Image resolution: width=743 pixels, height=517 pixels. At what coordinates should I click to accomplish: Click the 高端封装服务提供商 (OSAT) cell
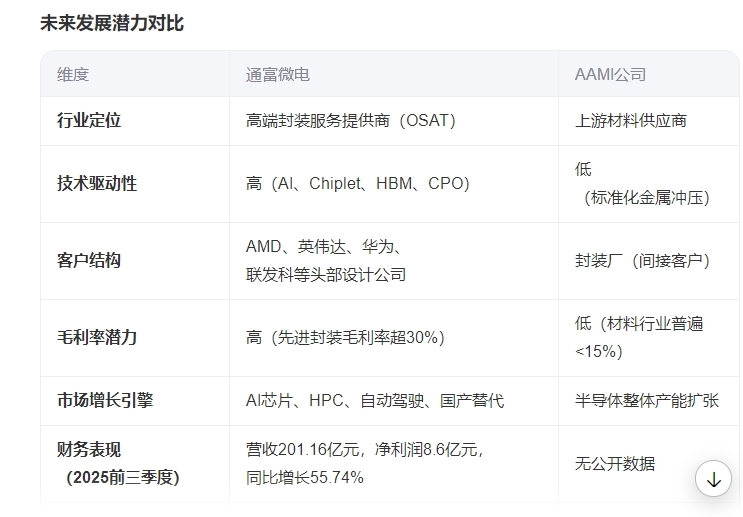[351, 121]
